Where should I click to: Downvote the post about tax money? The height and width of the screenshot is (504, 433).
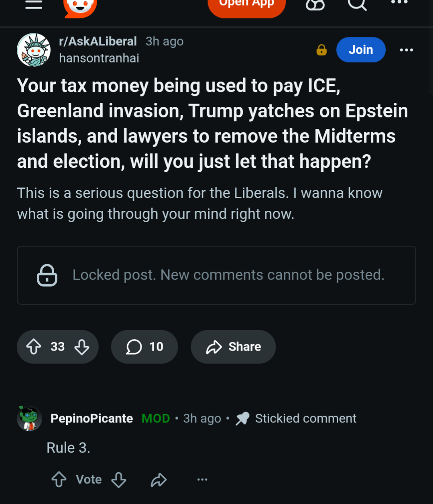[82, 347]
